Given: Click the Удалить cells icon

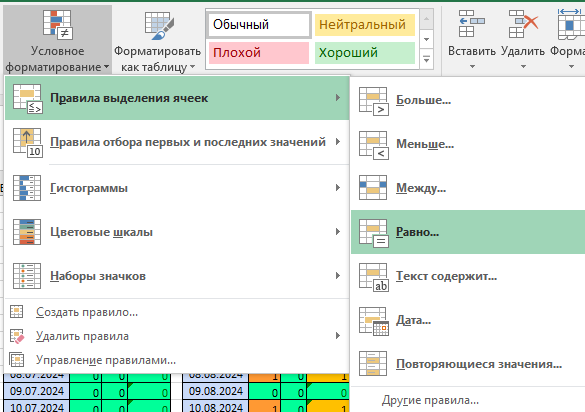Looking at the screenshot, I should 523,24.
